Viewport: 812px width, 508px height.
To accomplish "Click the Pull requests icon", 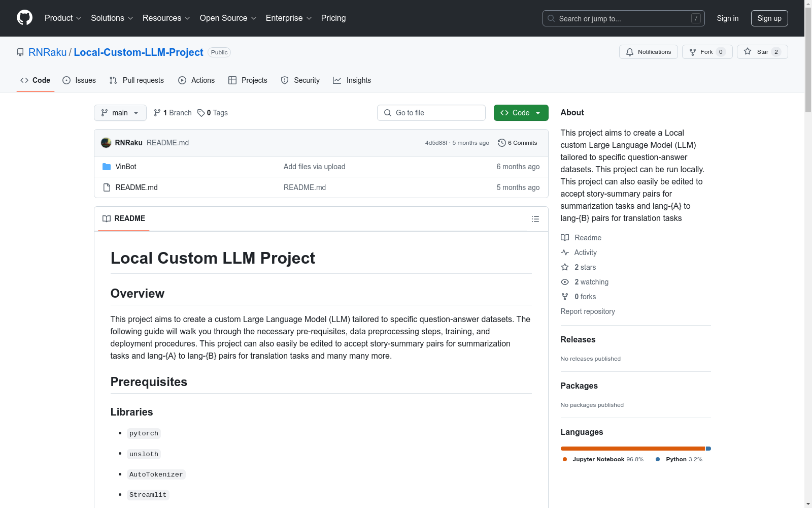I will (113, 80).
